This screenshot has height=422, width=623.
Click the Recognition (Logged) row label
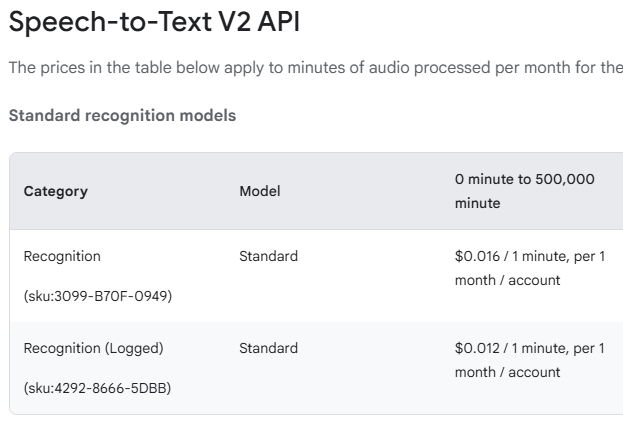93,348
